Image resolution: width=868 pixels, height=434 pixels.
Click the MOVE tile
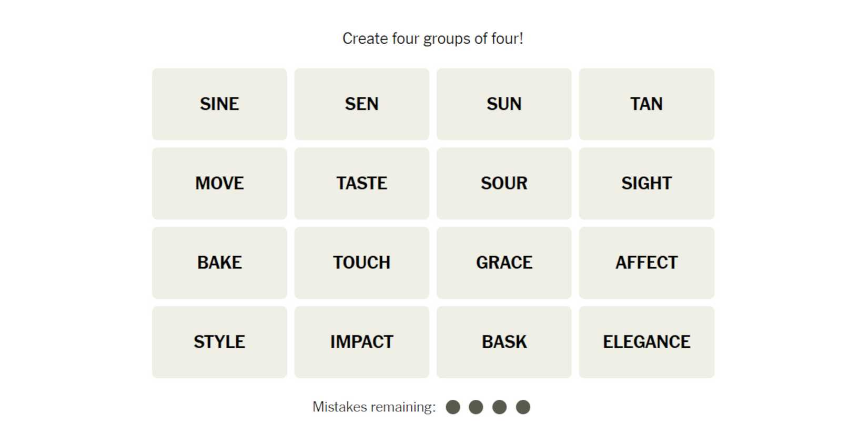tap(219, 184)
